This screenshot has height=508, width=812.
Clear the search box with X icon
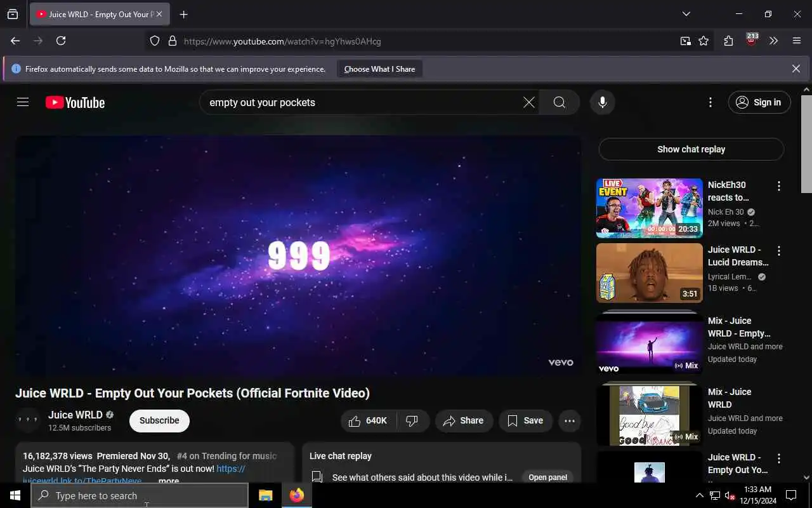click(x=528, y=102)
